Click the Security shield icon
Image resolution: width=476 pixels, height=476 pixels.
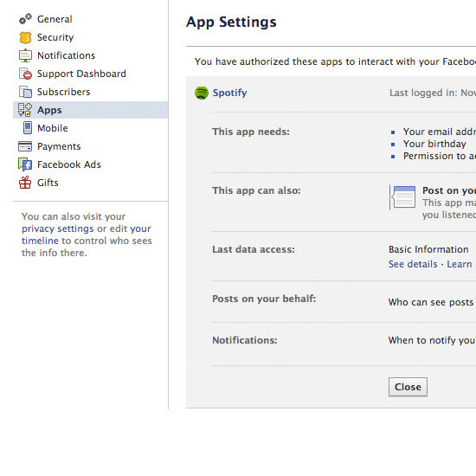[x=25, y=37]
